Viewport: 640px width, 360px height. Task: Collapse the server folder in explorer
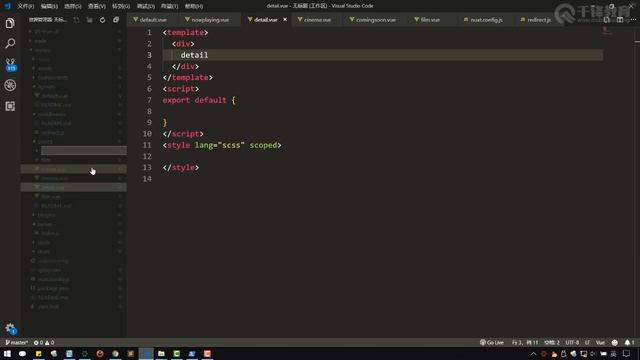(x=45, y=224)
